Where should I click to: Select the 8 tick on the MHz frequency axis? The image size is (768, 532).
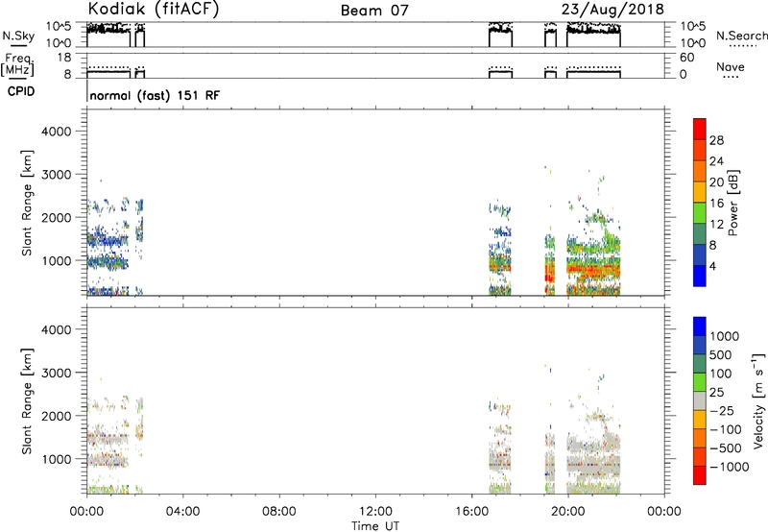(x=67, y=75)
